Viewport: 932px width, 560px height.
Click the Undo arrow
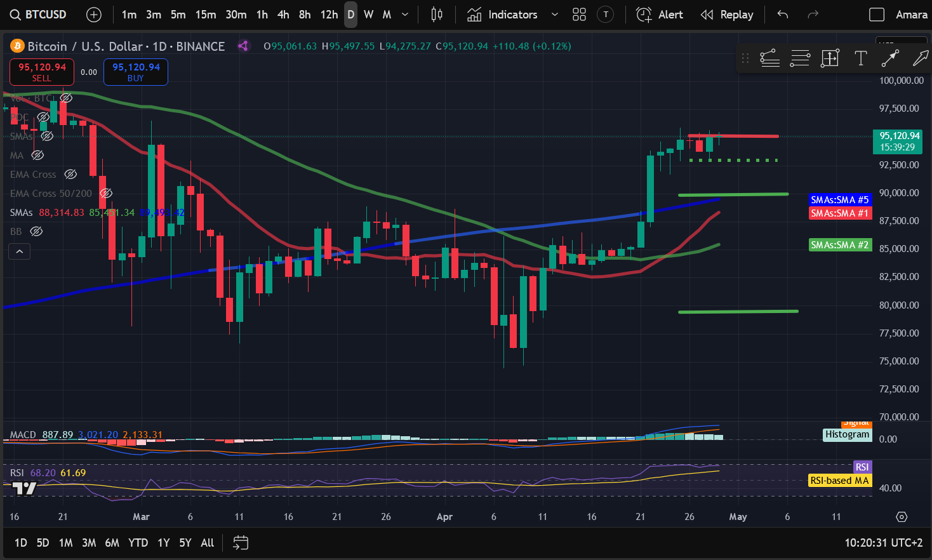pyautogui.click(x=783, y=15)
